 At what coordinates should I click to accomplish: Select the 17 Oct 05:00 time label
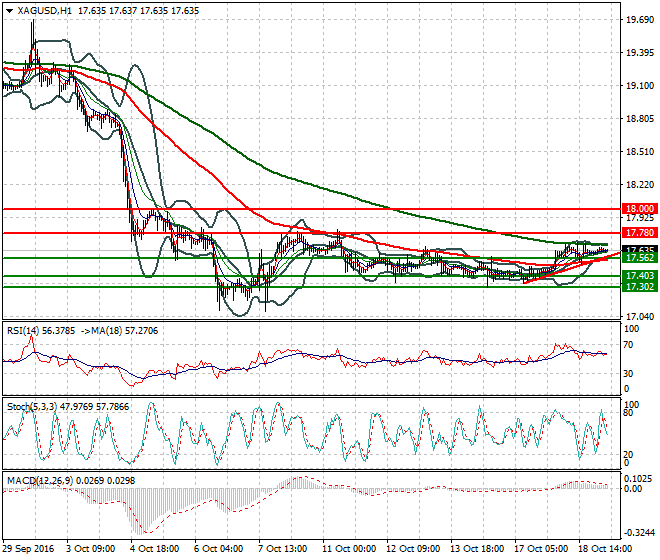pyautogui.click(x=541, y=549)
